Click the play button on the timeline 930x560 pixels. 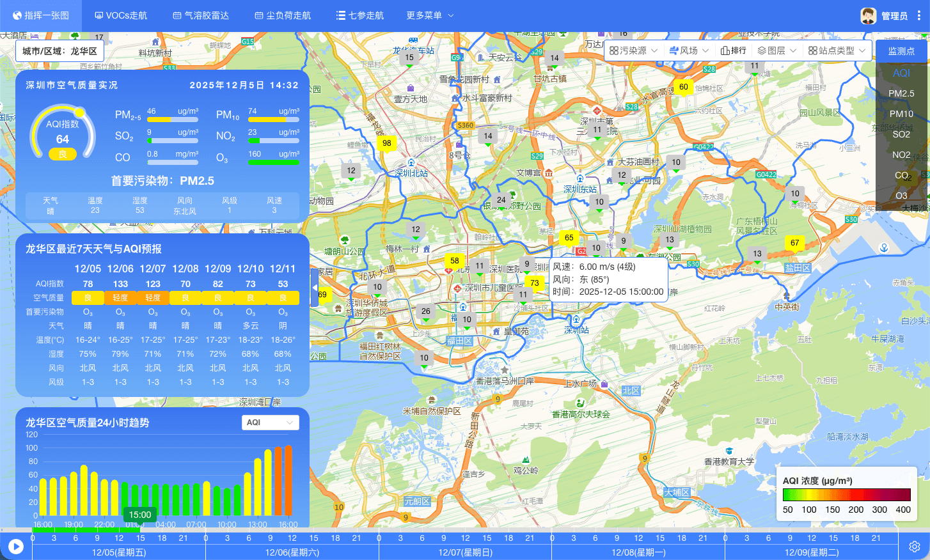16,547
